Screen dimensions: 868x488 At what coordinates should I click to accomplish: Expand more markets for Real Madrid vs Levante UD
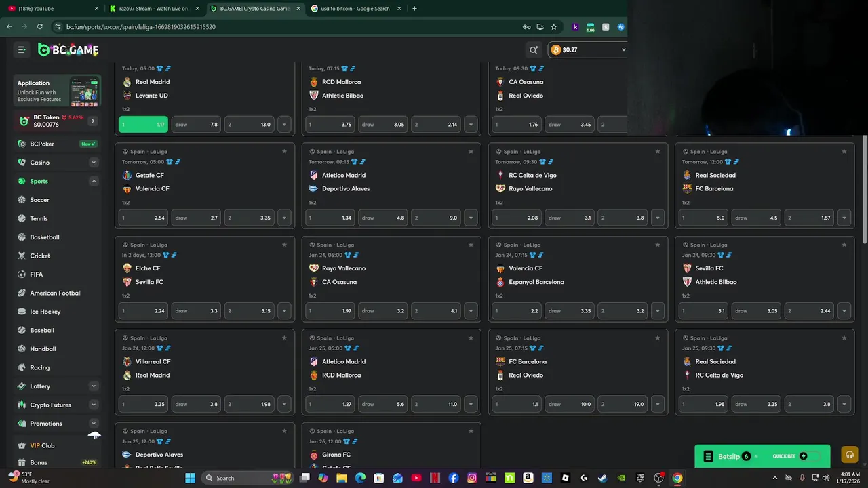tap(284, 125)
